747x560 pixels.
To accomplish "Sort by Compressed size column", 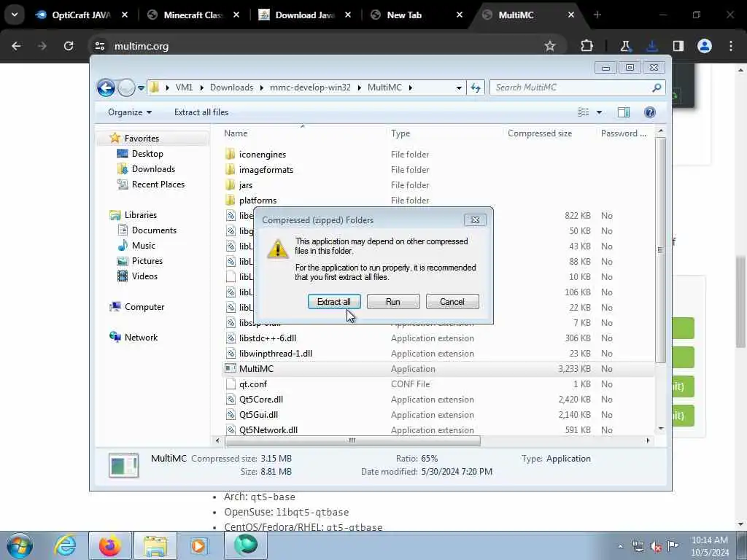I will pos(540,133).
